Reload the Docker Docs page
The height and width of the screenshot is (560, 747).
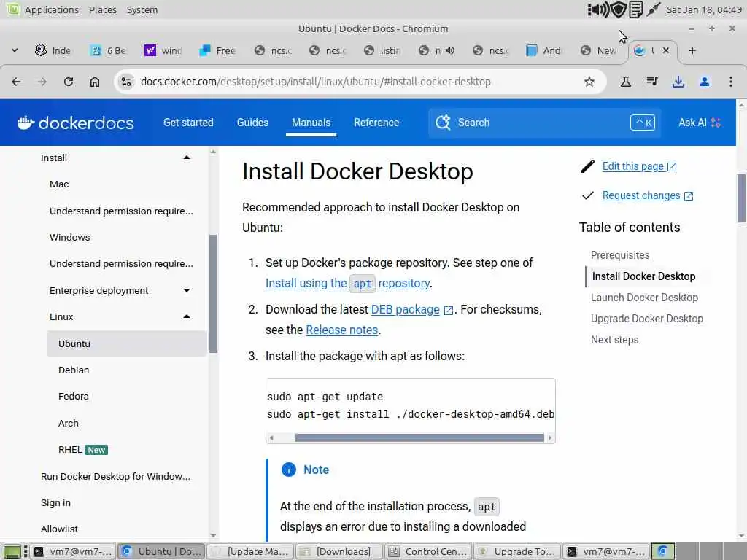click(69, 82)
